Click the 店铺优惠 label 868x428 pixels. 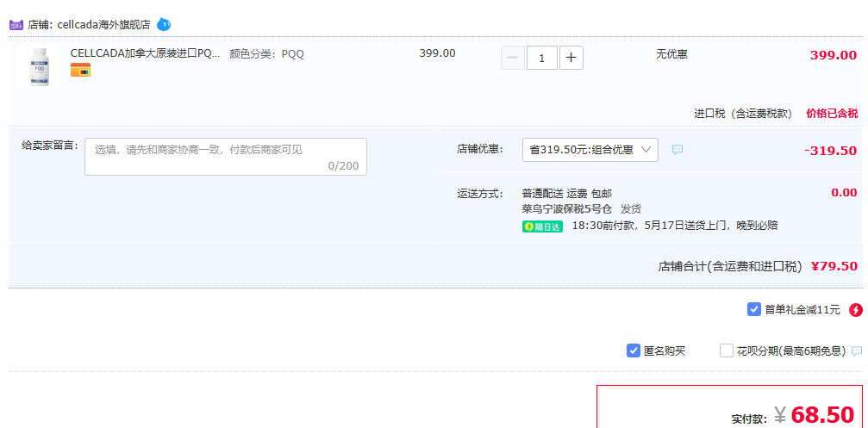[480, 149]
